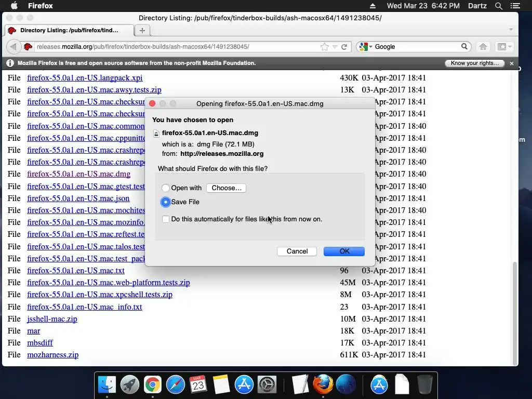Close the Opening firefox dialog

152,103
